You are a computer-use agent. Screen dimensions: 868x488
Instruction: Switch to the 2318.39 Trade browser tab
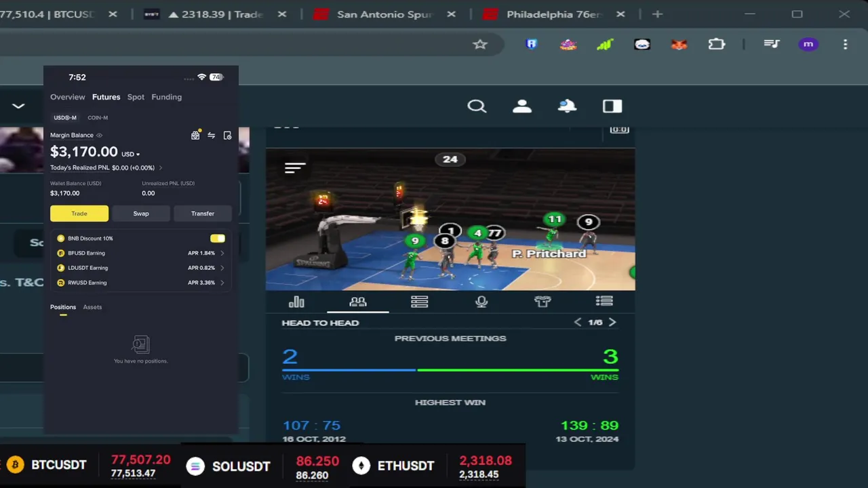pos(216,14)
